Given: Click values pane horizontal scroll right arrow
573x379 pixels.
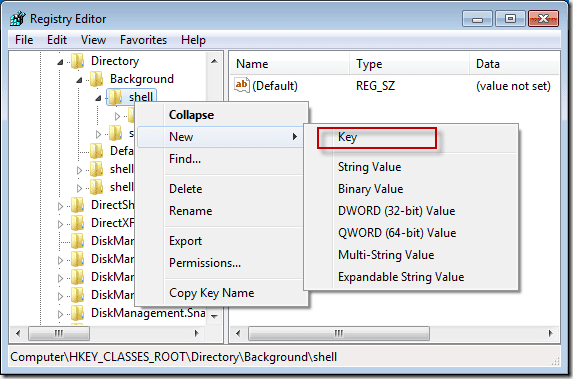Looking at the screenshot, I should click(x=551, y=333).
